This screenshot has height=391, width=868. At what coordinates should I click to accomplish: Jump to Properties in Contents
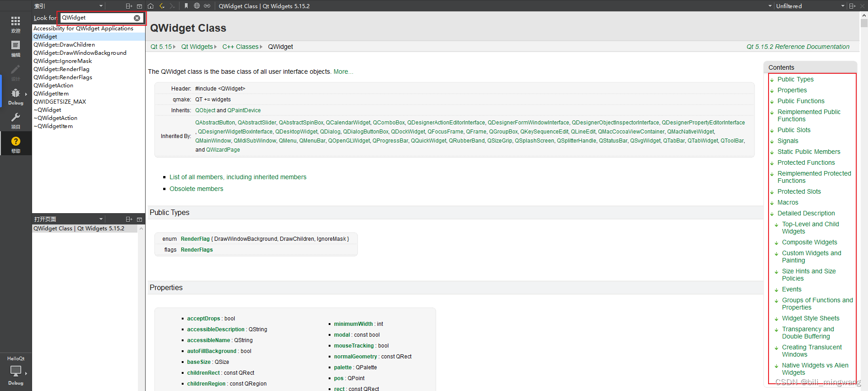792,90
